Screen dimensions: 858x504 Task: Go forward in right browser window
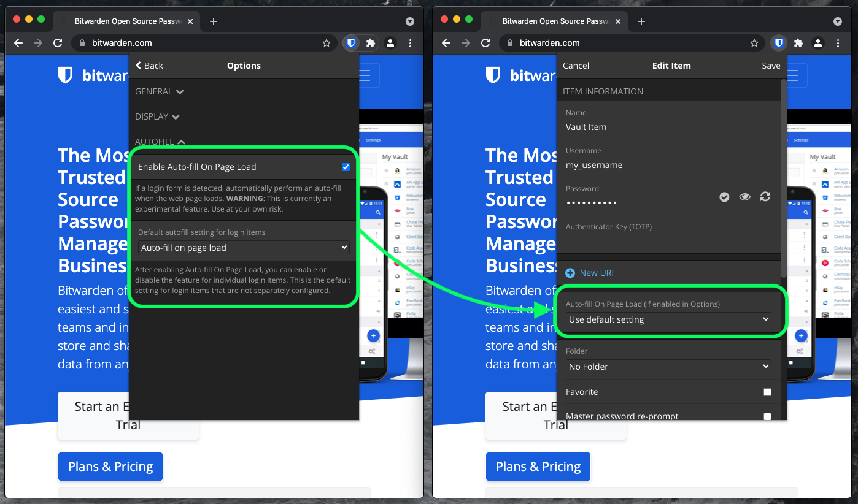coord(466,43)
